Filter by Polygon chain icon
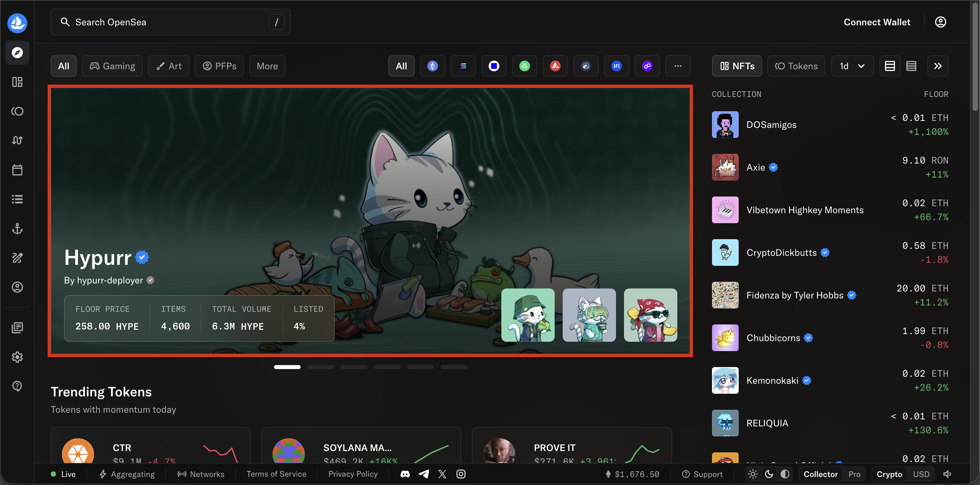Screen dimensions: 980x485 (x=647, y=66)
